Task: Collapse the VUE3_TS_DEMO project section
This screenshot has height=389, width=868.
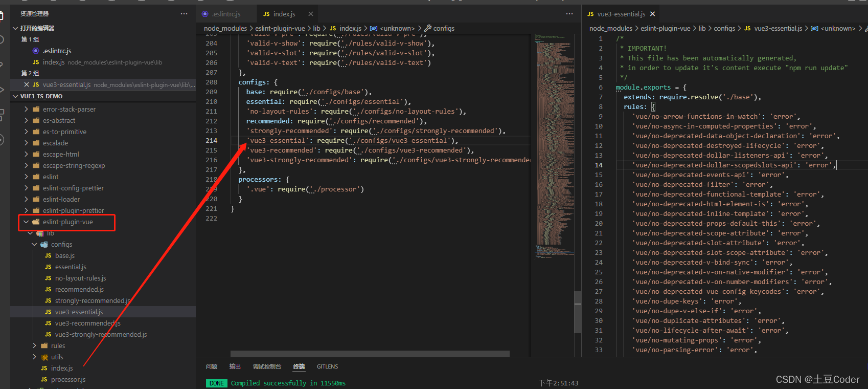Action: pyautogui.click(x=15, y=96)
